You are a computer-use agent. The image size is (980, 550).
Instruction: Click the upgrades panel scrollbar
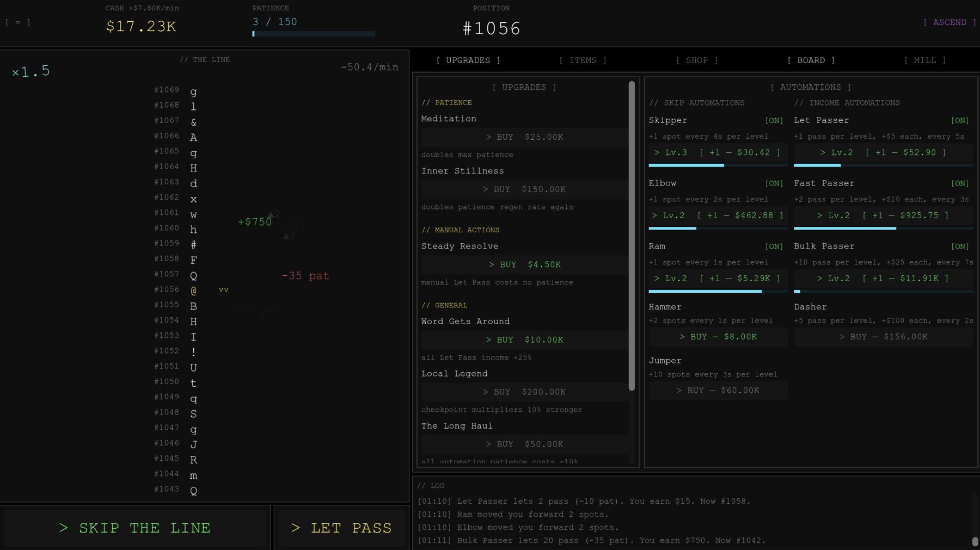pos(632,236)
